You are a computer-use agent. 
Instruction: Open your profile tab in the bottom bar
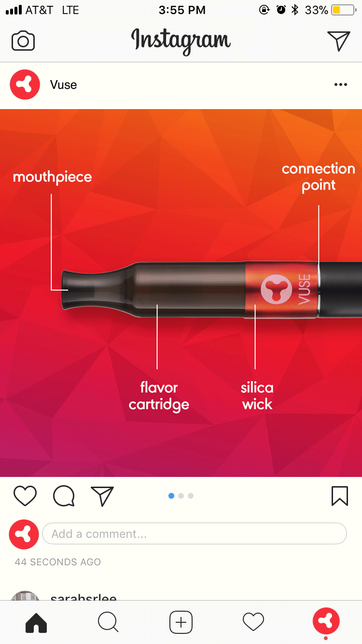pos(326,621)
